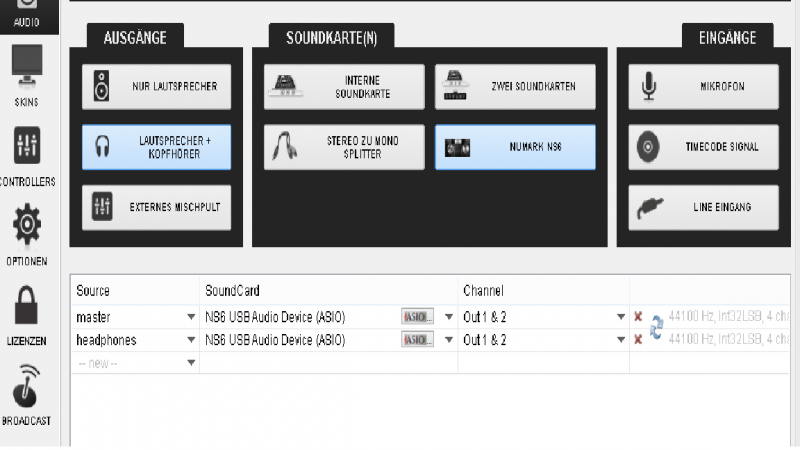This screenshot has height=450, width=800.
Task: Click headphones row NS6 USB Audio Device text
Action: click(x=275, y=340)
